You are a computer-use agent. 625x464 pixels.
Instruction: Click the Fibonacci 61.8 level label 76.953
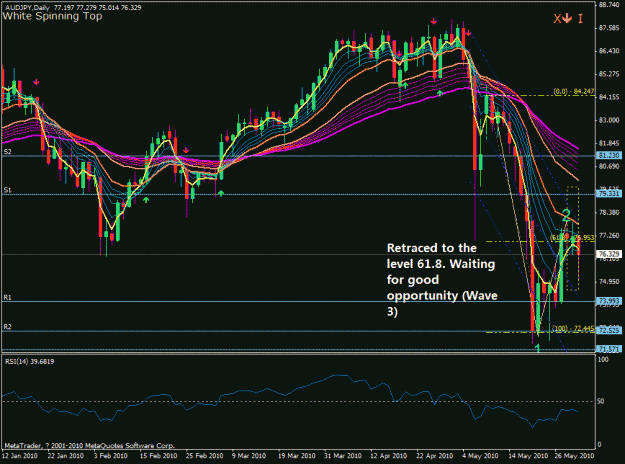573,238
